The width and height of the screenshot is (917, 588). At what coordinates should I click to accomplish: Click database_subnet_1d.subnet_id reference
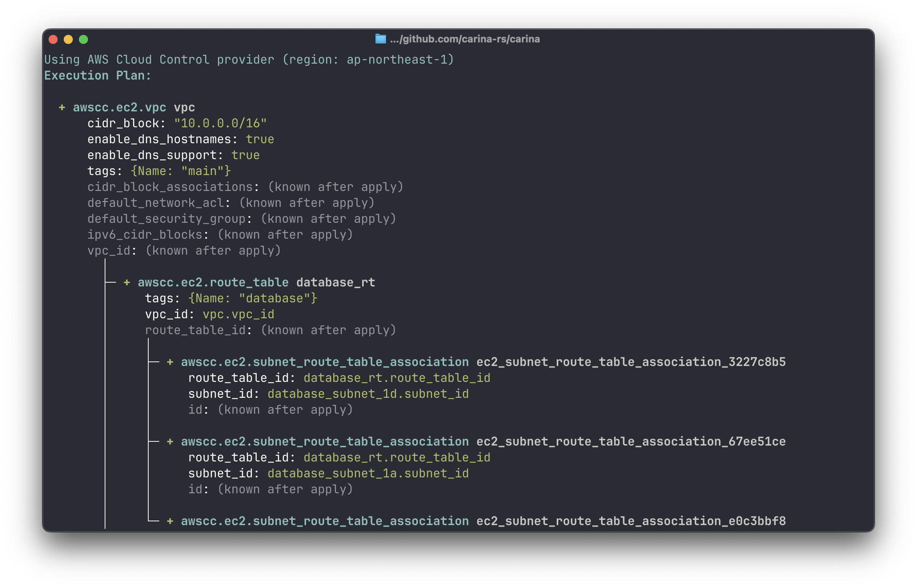368,394
